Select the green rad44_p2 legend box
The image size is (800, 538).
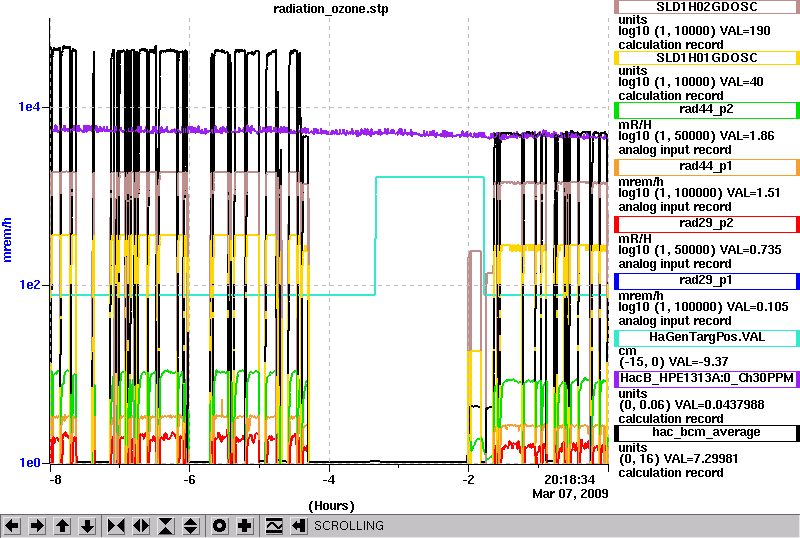[707, 109]
